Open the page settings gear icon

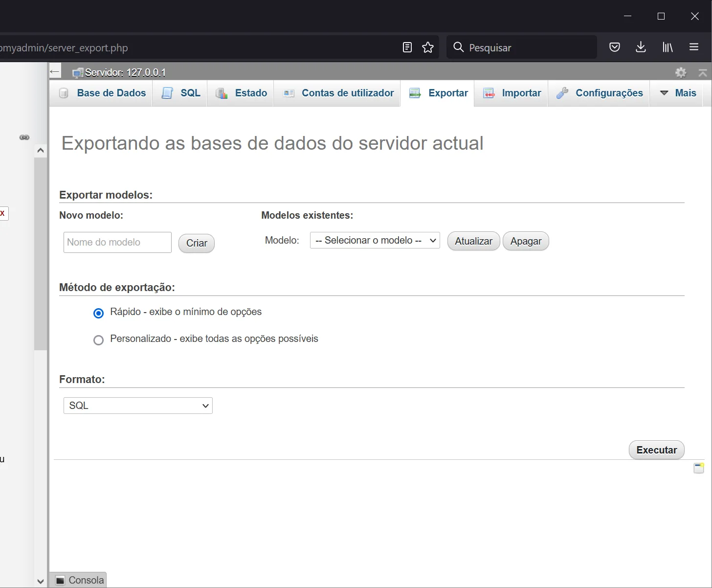(681, 73)
